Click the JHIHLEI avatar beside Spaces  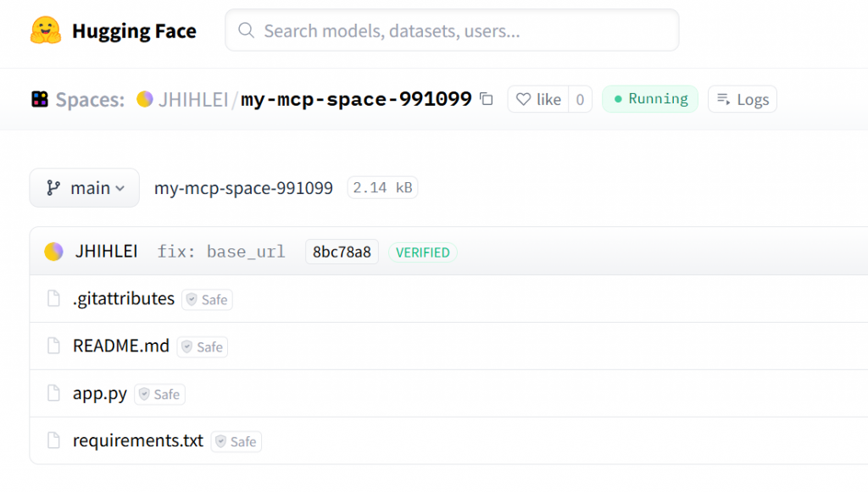coord(145,99)
